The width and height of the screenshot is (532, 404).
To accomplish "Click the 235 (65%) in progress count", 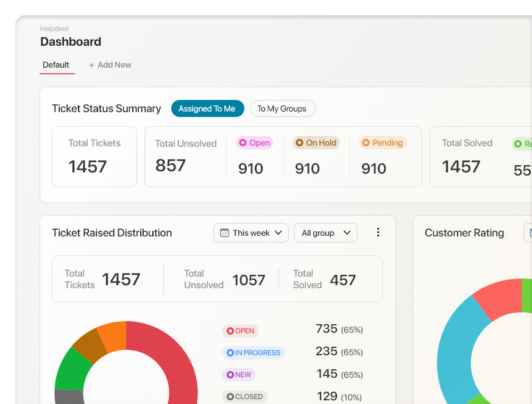I will pyautogui.click(x=339, y=352).
